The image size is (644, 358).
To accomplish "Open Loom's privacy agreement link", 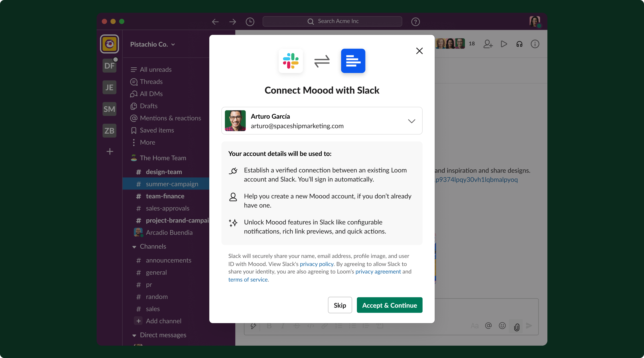I will coord(378,272).
